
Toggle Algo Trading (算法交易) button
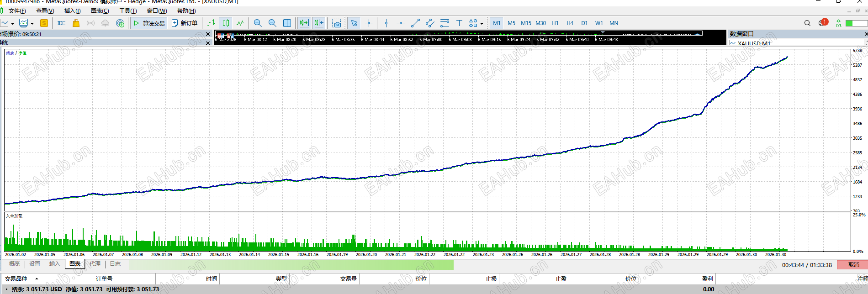148,23
